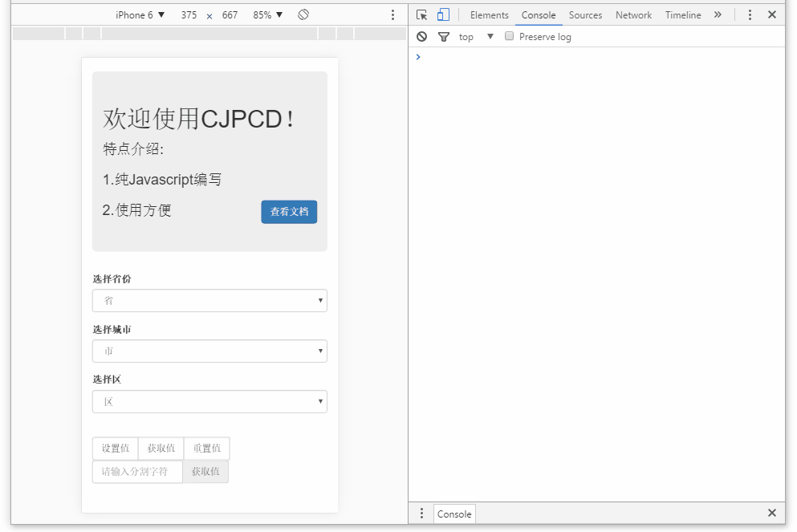The image size is (797, 532).
Task: Rotate the device orientation icon
Action: click(x=303, y=14)
